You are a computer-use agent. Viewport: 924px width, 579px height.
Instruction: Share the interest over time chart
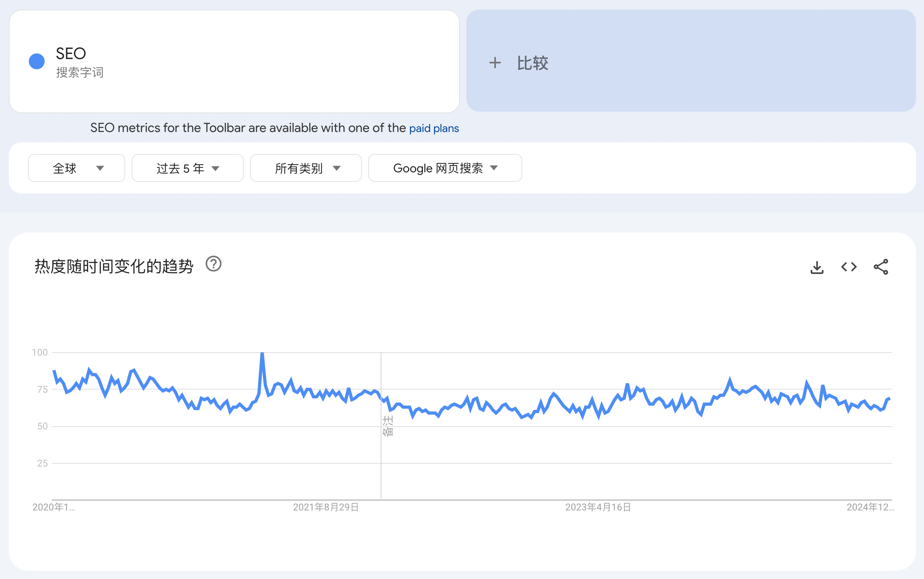click(x=881, y=267)
